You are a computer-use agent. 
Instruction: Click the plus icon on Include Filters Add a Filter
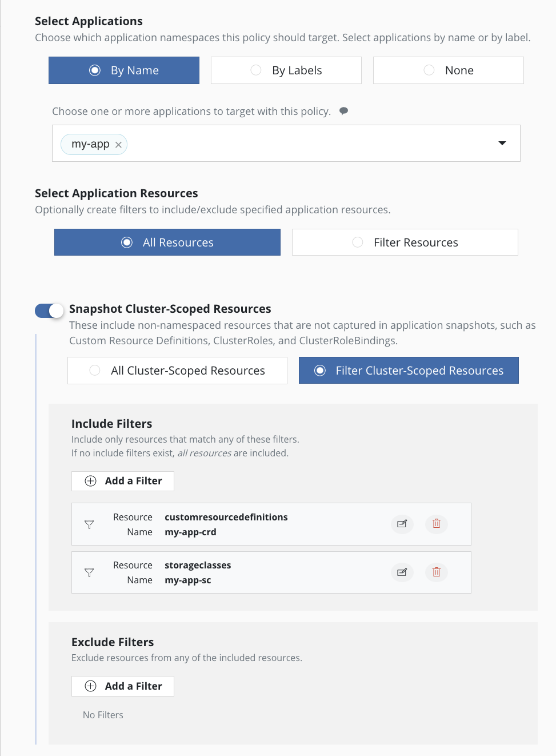pyautogui.click(x=90, y=481)
